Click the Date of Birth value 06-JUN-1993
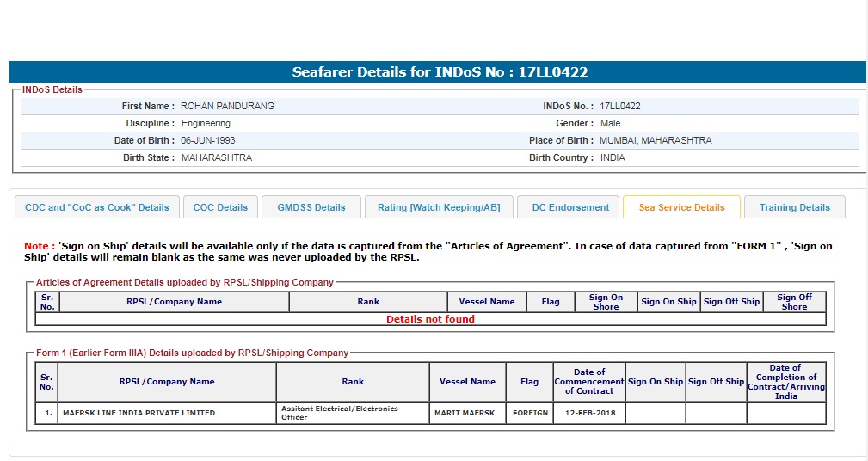 click(207, 140)
